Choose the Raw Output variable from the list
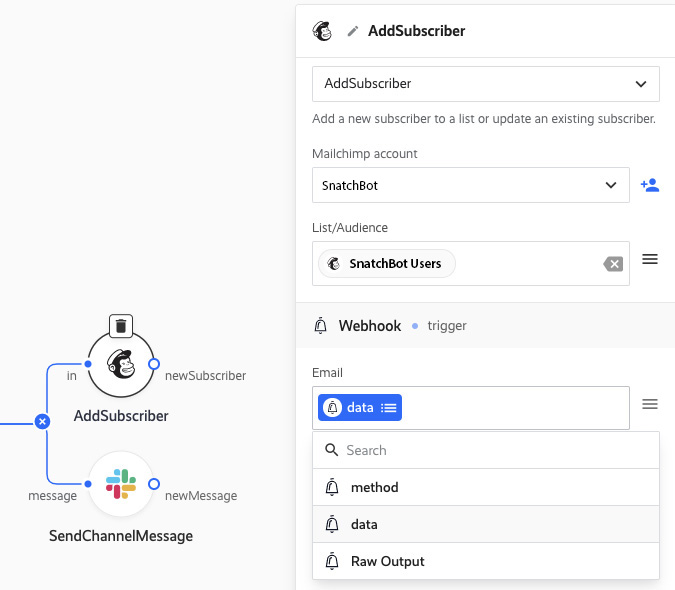 click(x=486, y=561)
